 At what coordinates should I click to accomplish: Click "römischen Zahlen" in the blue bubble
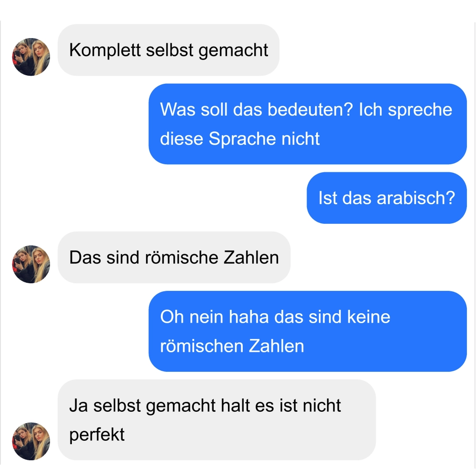[232, 346]
